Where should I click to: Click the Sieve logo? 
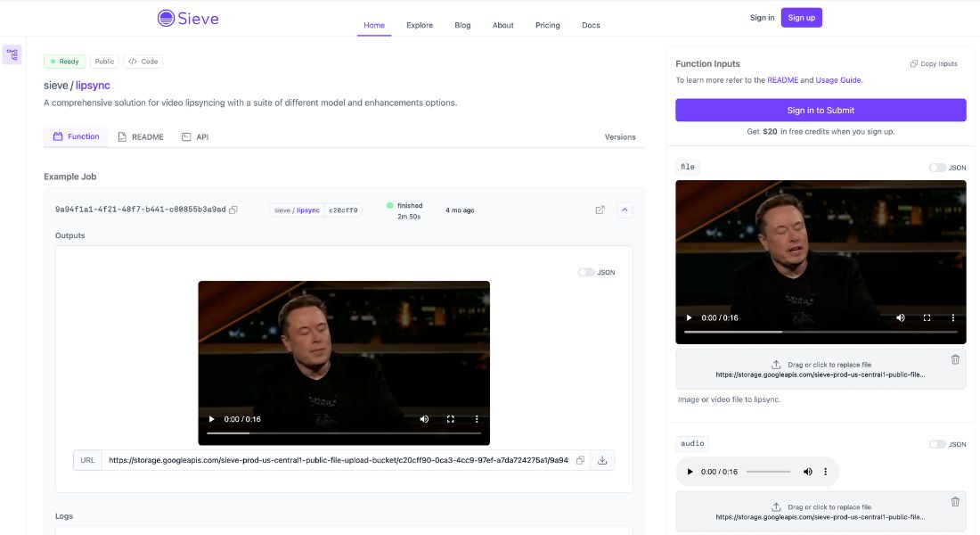(187, 17)
